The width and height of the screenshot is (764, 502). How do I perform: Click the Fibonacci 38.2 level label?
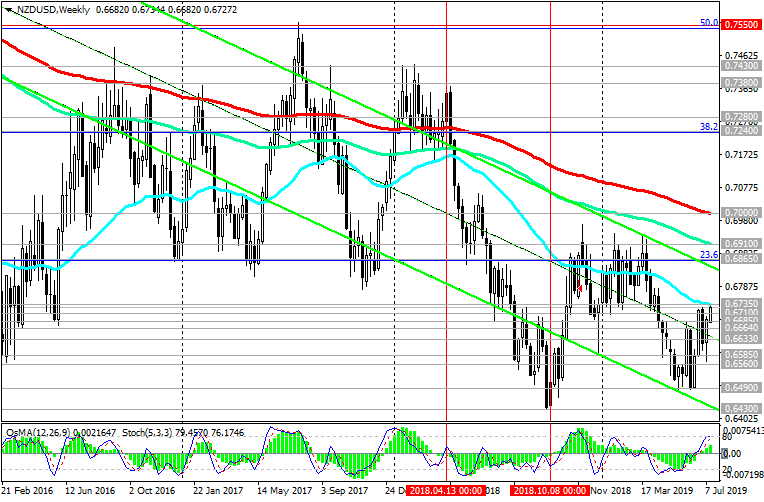coord(709,127)
